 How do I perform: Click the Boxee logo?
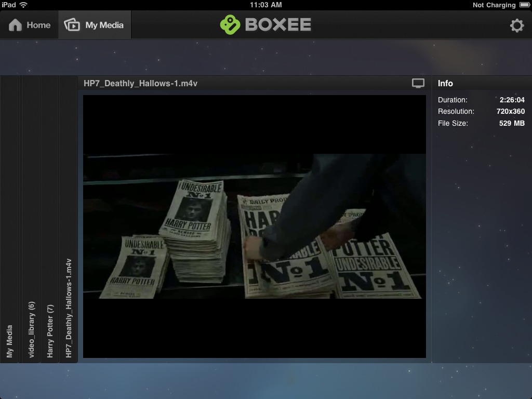point(265,24)
